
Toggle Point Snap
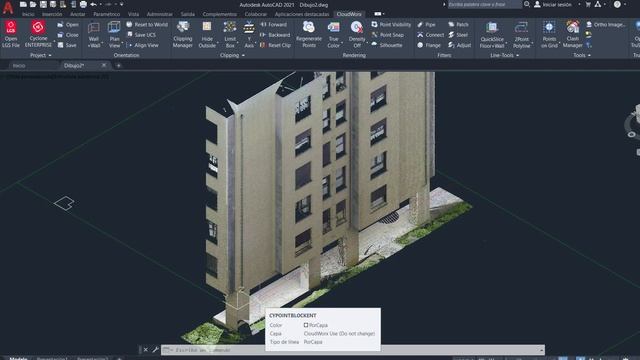387,35
